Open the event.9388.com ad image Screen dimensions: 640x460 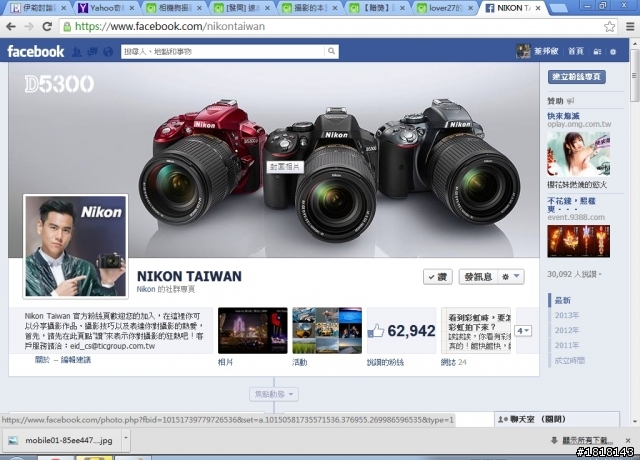pyautogui.click(x=578, y=241)
